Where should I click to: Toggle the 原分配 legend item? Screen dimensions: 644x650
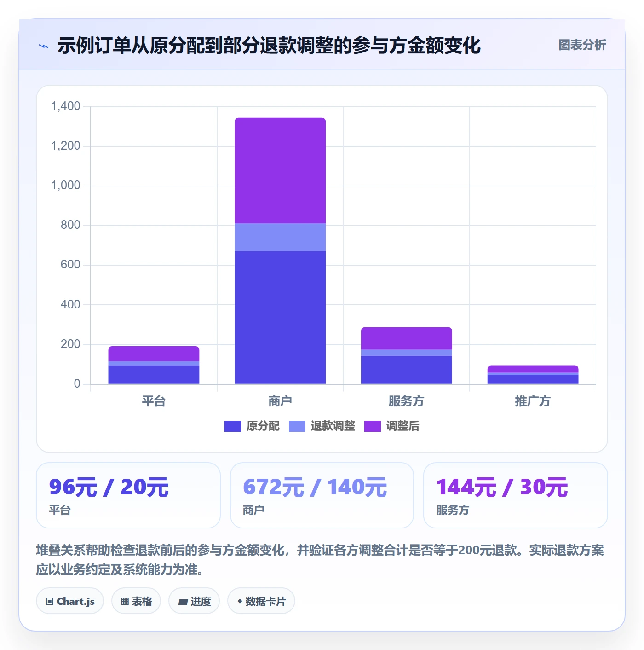252,426
